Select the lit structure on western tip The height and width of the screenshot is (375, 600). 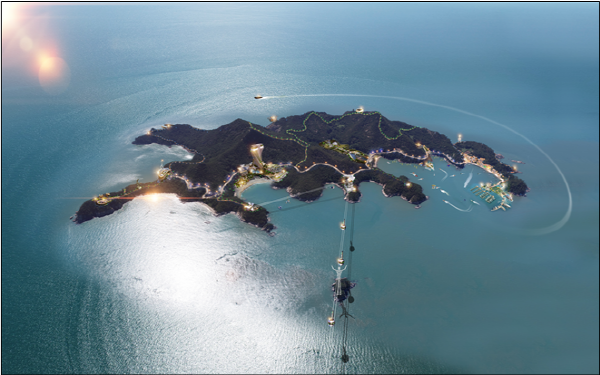(102, 199)
